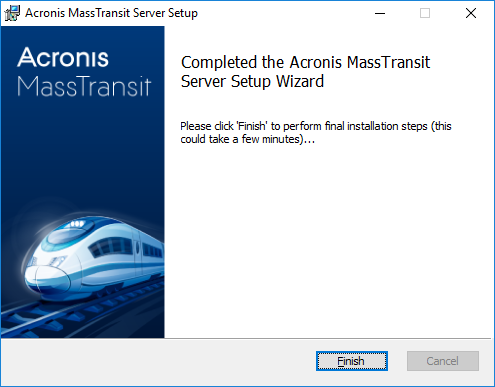
Task: Click the window title 'Acronis MassTransit Server Setup'
Action: pyautogui.click(x=111, y=13)
